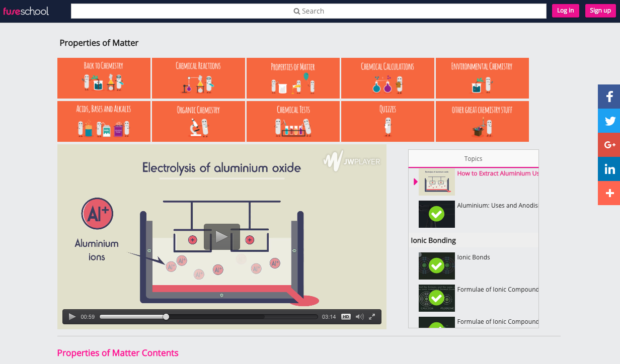Image resolution: width=620 pixels, height=364 pixels.
Task: Expand the Ionic Bonding topic section
Action: click(433, 240)
